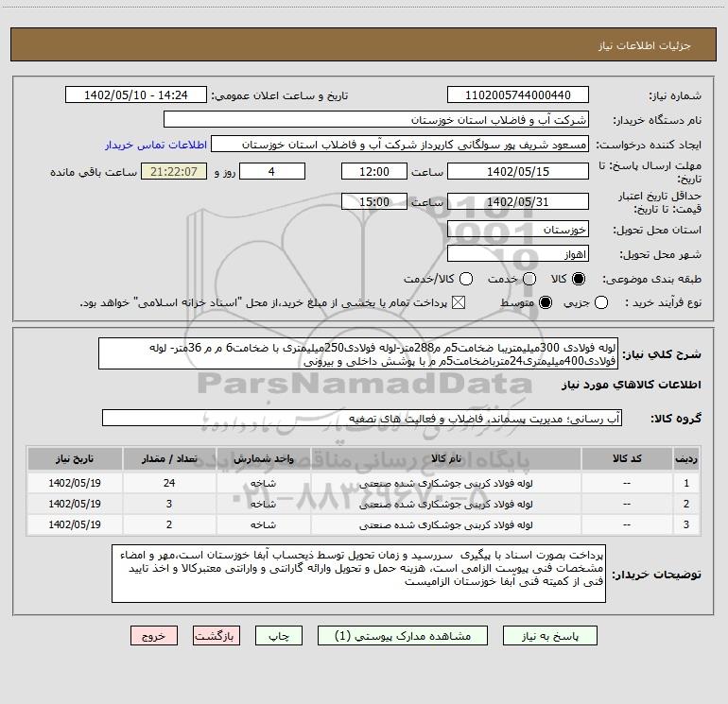Click product name in row 1
728x704 pixels.
coord(445,483)
